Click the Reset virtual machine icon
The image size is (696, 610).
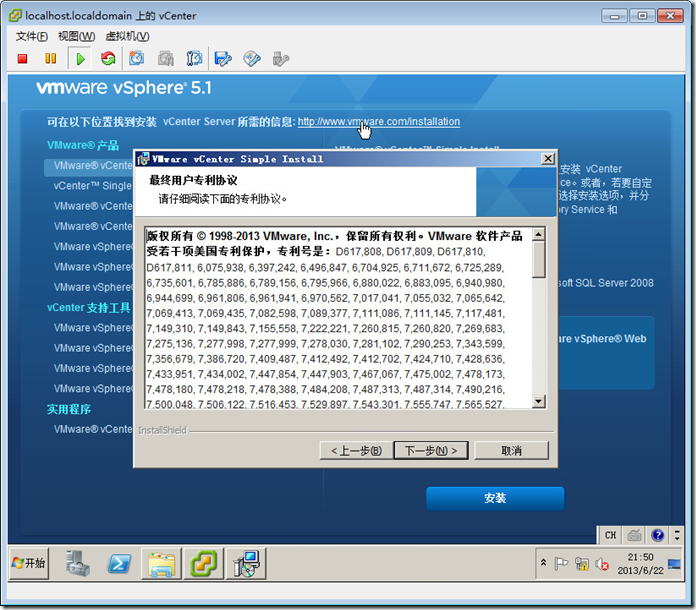click(108, 58)
